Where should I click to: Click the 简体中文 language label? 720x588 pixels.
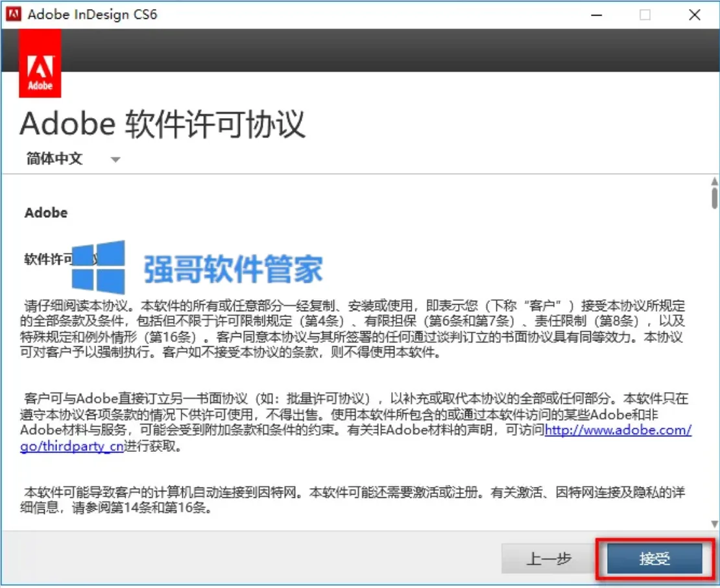tap(54, 159)
